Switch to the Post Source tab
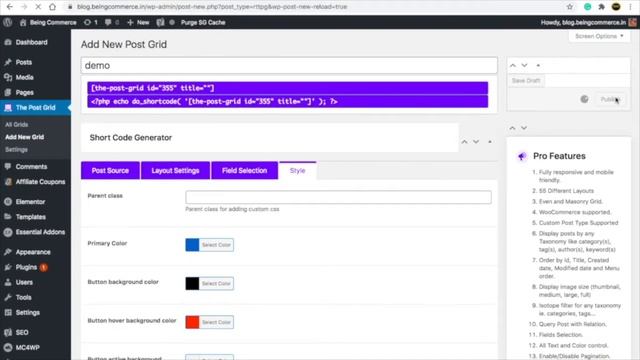 (x=110, y=171)
